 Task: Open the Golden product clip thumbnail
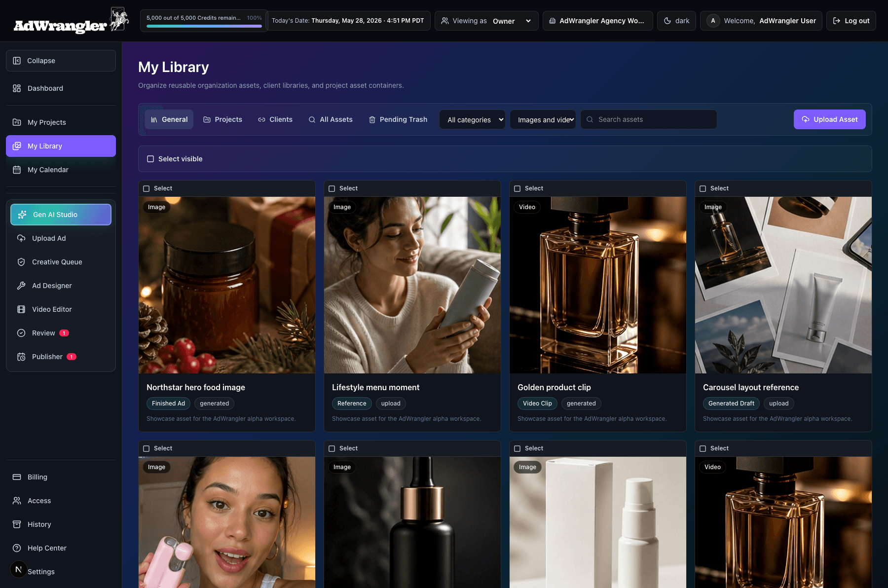coord(598,285)
